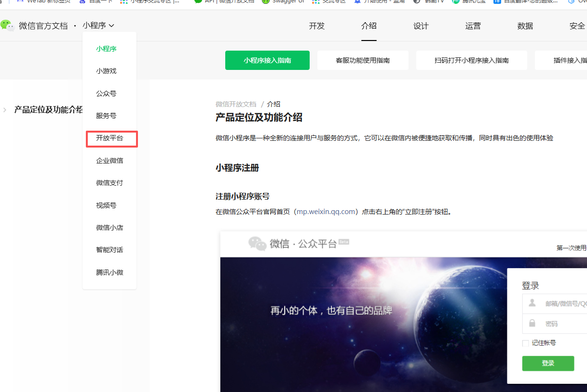Image resolution: width=587 pixels, height=392 pixels.
Task: Switch to the 数据 tab
Action: (525, 26)
